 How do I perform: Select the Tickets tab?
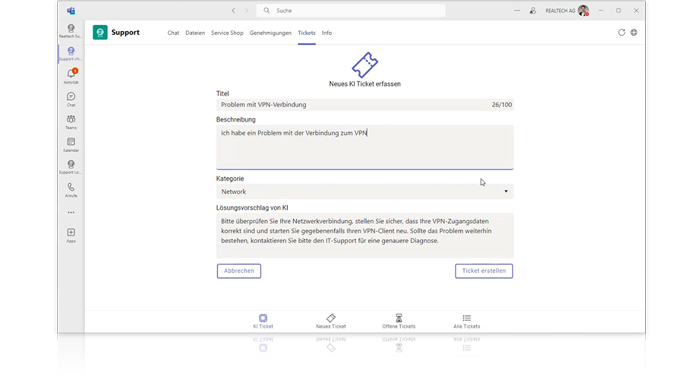tap(307, 33)
